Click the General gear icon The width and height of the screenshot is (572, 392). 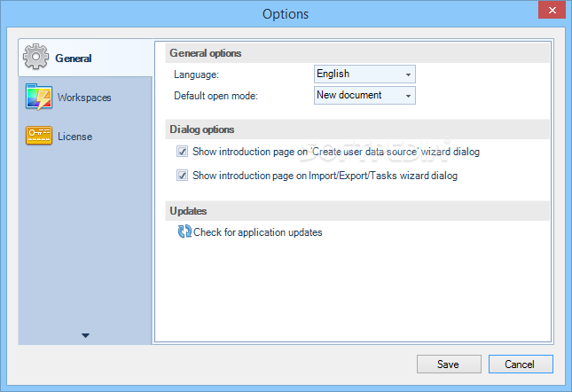pos(35,58)
